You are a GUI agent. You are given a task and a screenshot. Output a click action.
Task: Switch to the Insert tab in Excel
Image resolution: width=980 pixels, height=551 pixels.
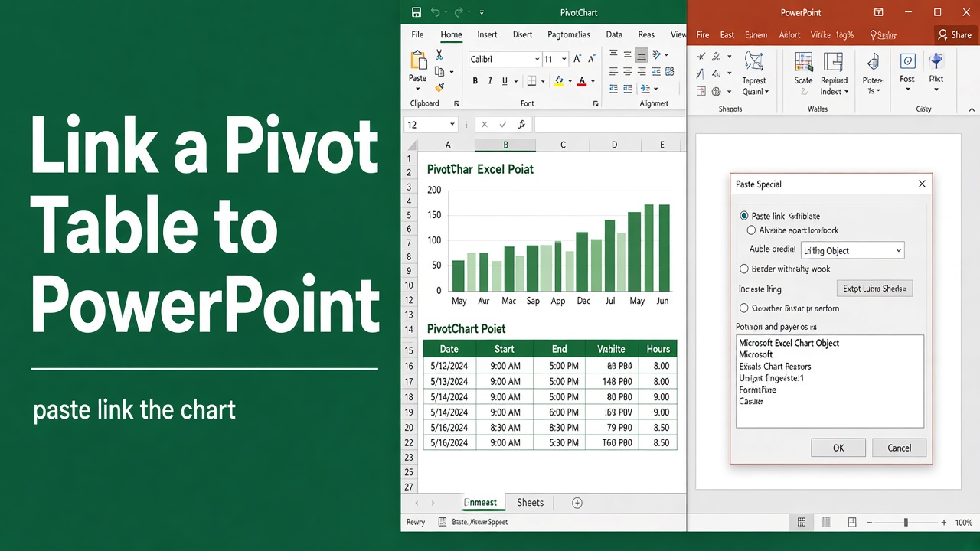[x=487, y=34]
